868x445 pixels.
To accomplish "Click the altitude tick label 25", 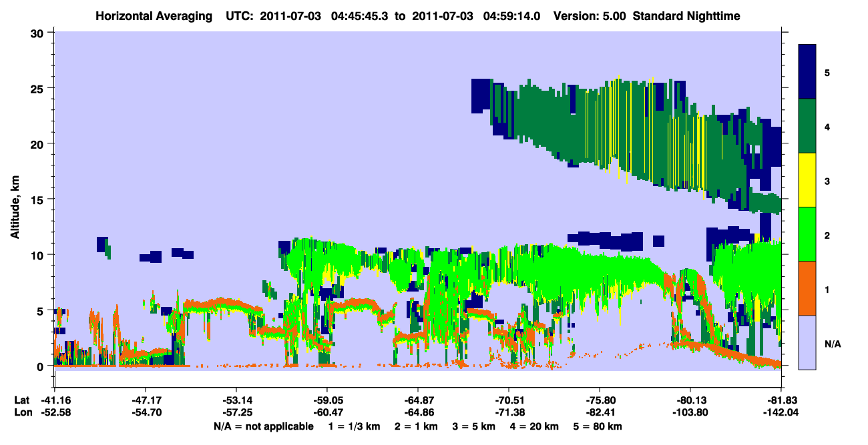I will click(39, 88).
